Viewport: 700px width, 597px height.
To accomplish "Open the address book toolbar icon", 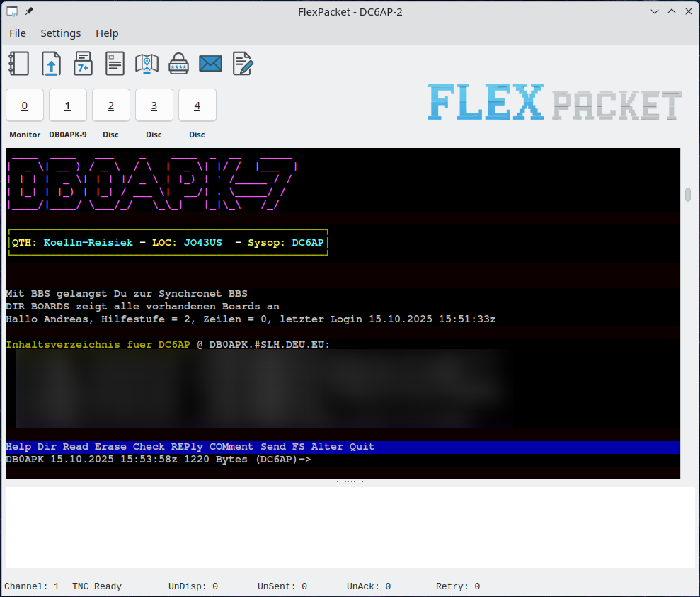I will coord(18,64).
